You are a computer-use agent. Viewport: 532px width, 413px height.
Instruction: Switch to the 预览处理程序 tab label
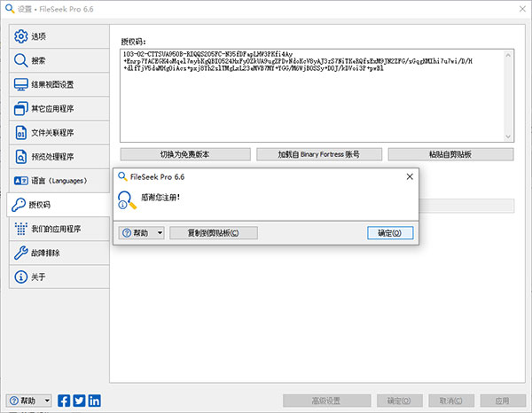(52, 157)
